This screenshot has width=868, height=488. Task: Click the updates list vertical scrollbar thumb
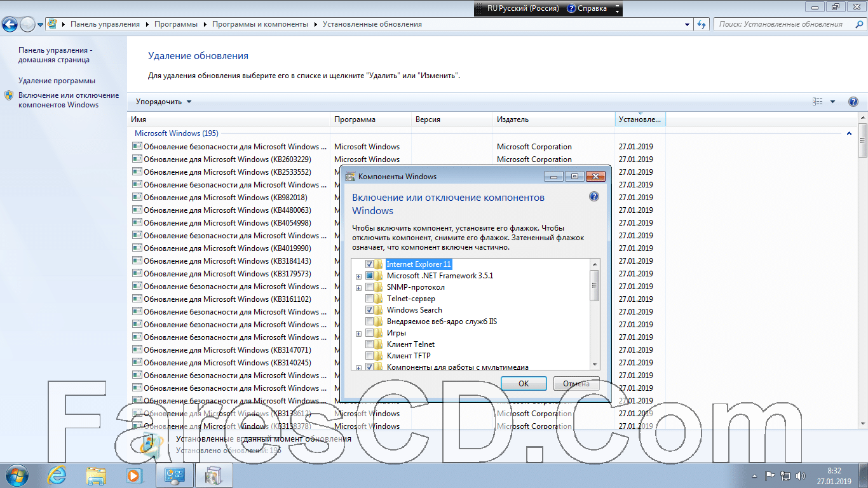coord(862,140)
